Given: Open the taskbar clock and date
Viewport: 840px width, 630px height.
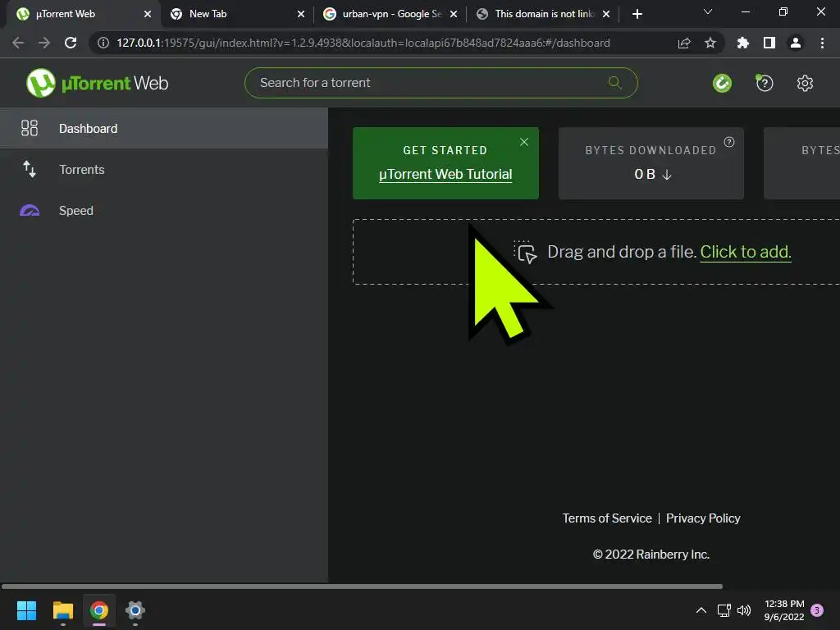Looking at the screenshot, I should pos(783,610).
